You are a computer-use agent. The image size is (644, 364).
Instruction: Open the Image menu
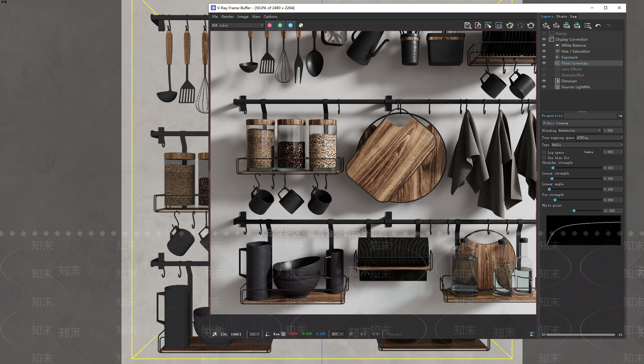[243, 16]
